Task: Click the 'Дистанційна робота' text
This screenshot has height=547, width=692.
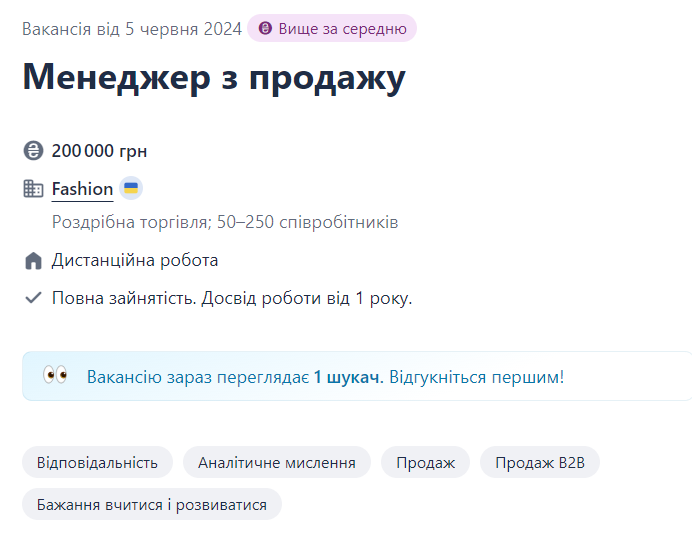Action: 135,261
